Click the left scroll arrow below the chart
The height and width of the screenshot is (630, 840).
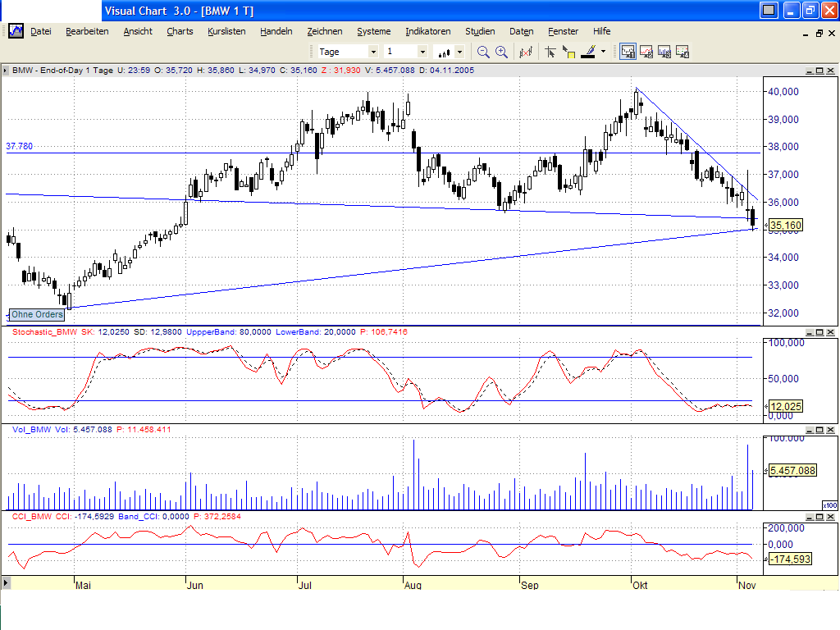point(7,585)
